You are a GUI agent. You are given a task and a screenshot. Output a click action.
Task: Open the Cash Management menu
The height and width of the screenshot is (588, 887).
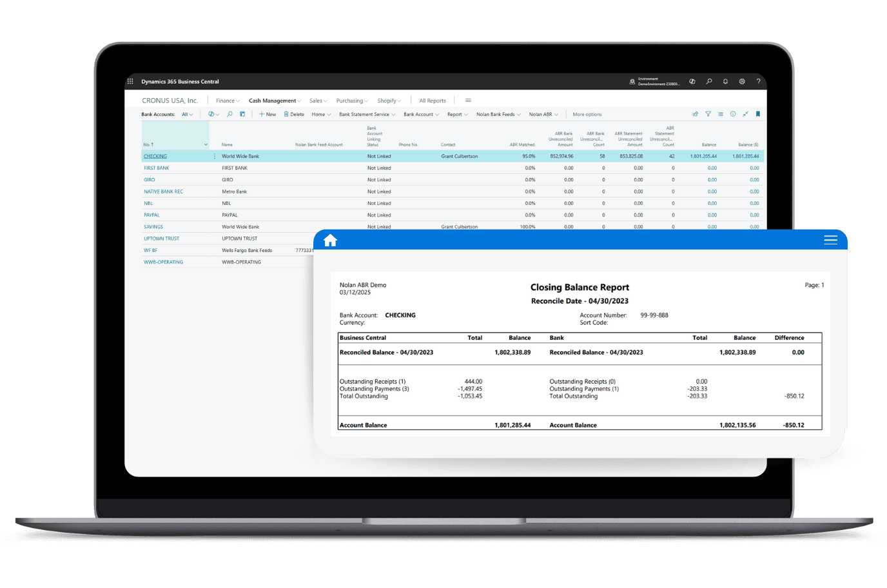[274, 101]
